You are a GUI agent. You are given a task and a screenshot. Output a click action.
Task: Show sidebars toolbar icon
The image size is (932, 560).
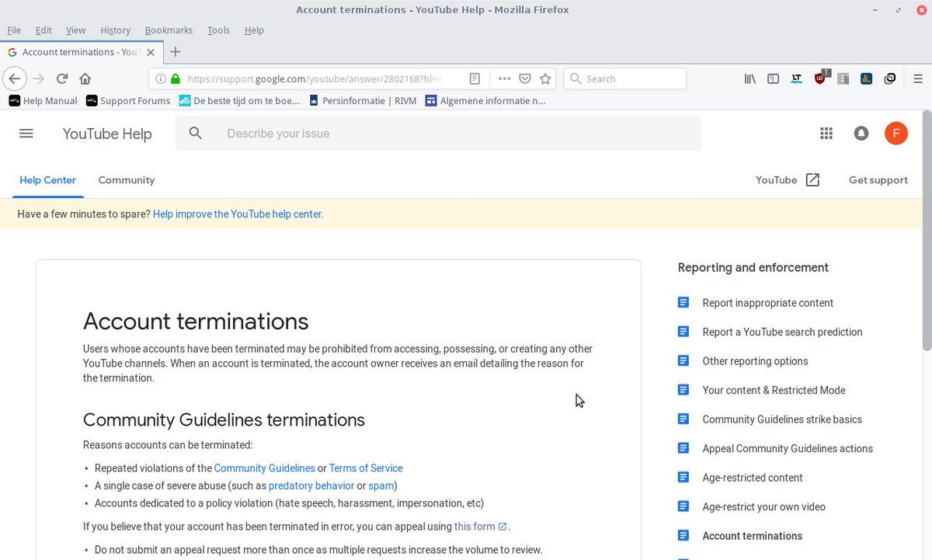tap(773, 78)
